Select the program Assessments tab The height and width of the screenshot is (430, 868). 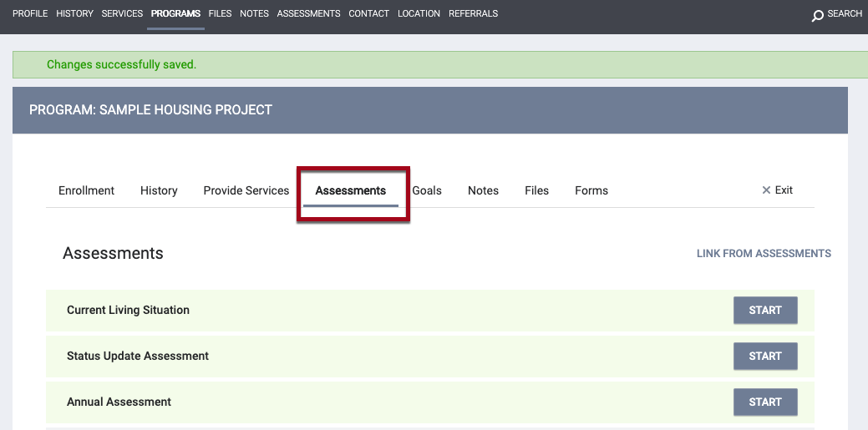pos(350,190)
